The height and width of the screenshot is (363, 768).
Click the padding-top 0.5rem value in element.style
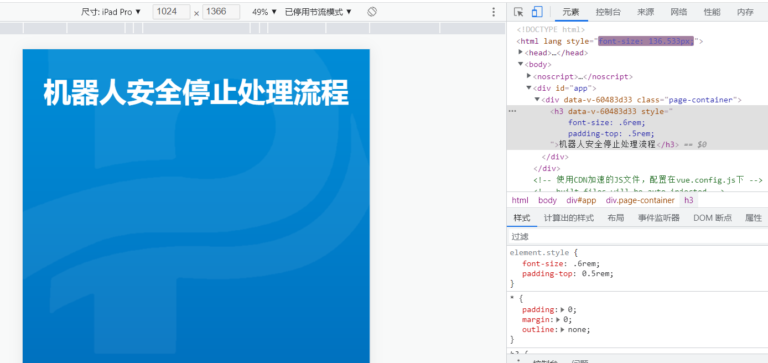coord(597,274)
